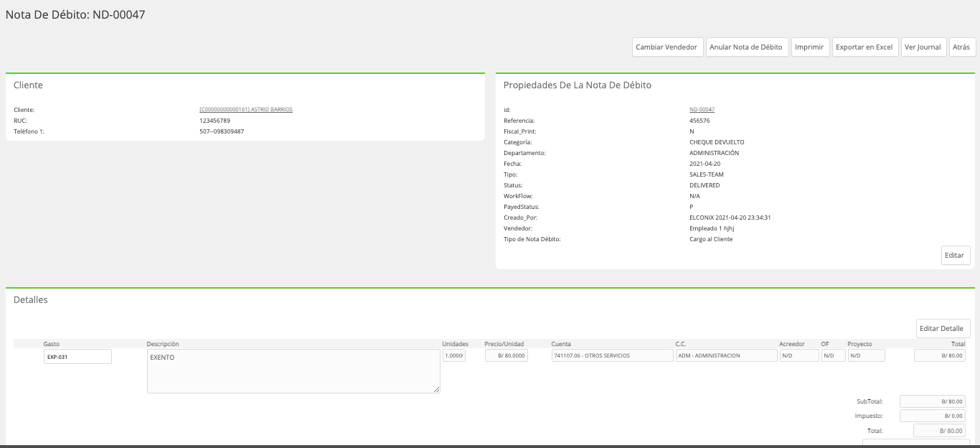Open the ND-00047 id link

702,110
